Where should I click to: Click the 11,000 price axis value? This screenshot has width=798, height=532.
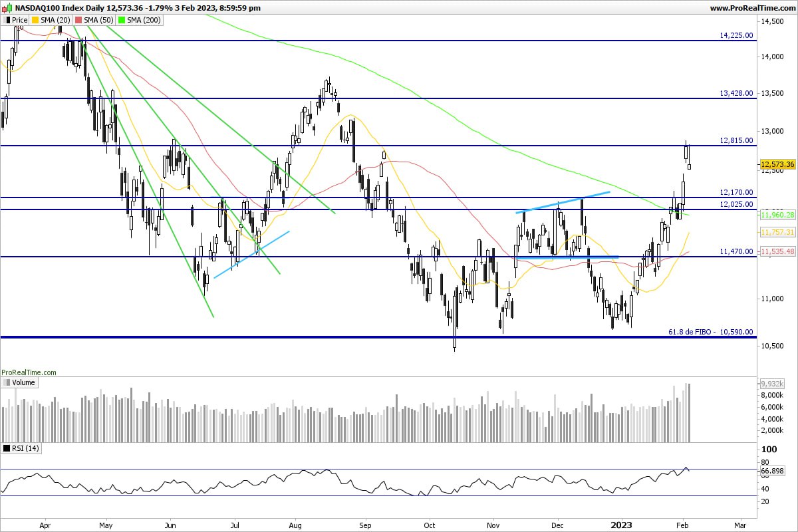772,299
